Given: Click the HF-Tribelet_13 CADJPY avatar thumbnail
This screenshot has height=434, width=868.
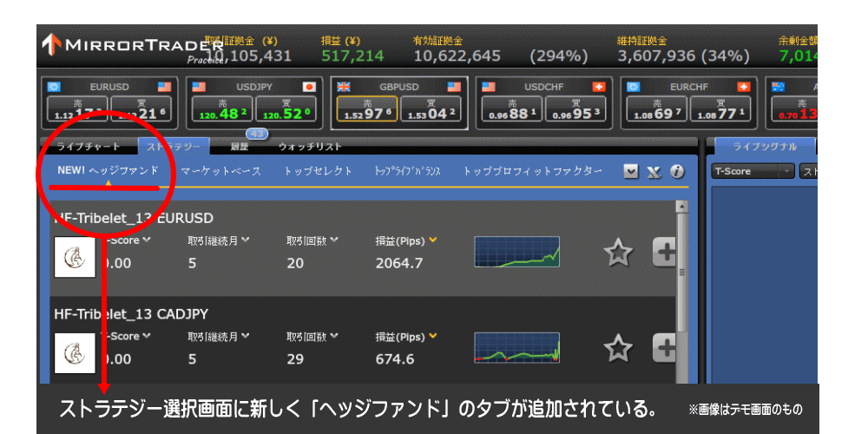Looking at the screenshot, I should (75, 353).
